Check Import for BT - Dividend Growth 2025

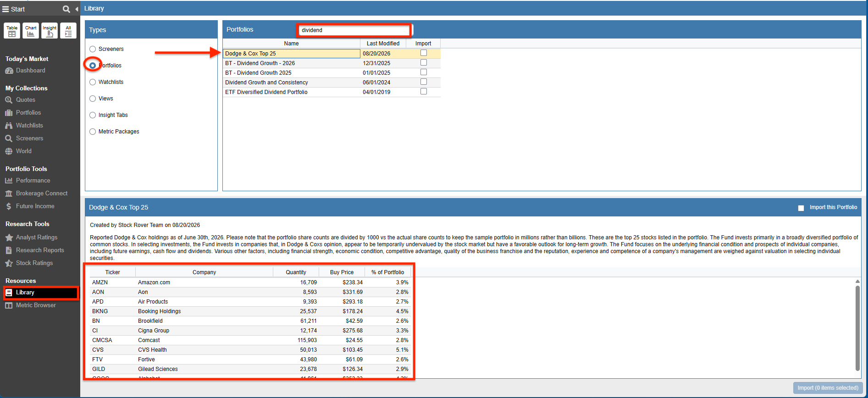(x=424, y=72)
